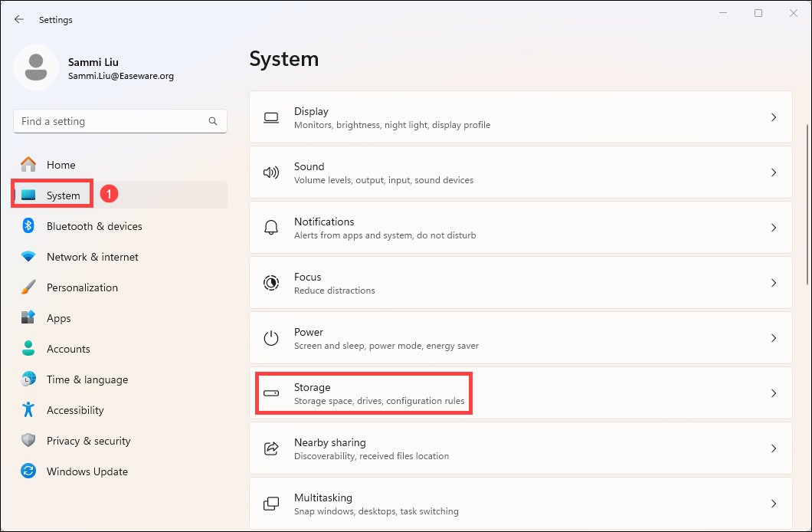Click the Back arrow in Settings header

pos(19,20)
